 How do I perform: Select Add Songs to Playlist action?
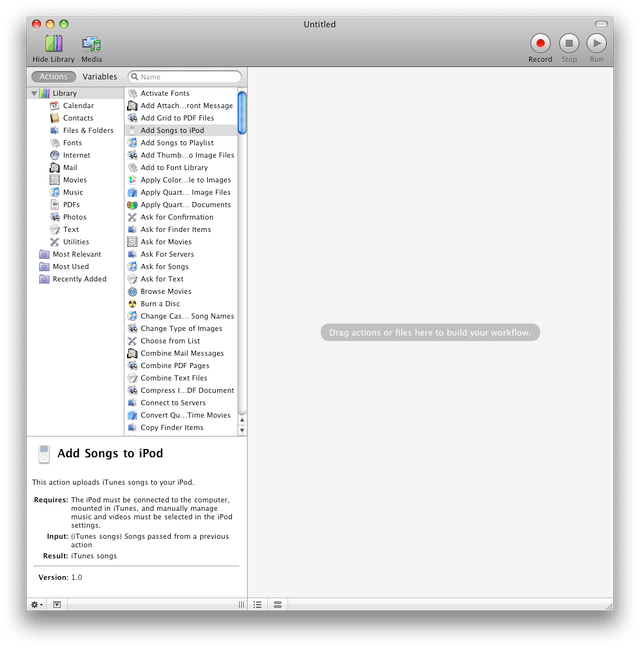coord(181,143)
